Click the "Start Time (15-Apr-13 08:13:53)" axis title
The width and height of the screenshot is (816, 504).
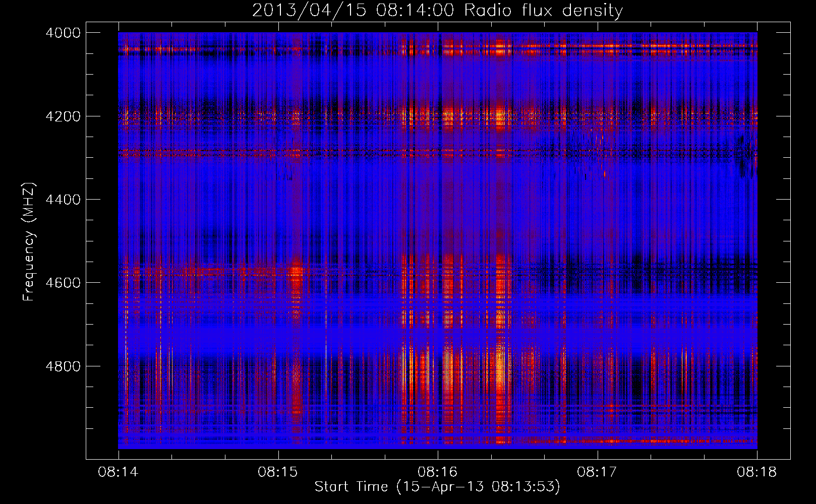coord(437,487)
